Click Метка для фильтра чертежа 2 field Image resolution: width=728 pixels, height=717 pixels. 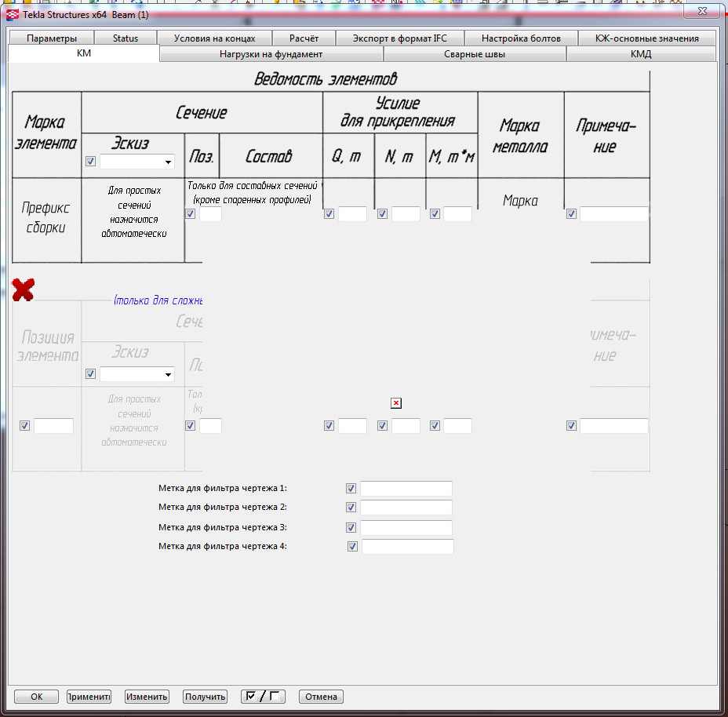[x=406, y=508]
